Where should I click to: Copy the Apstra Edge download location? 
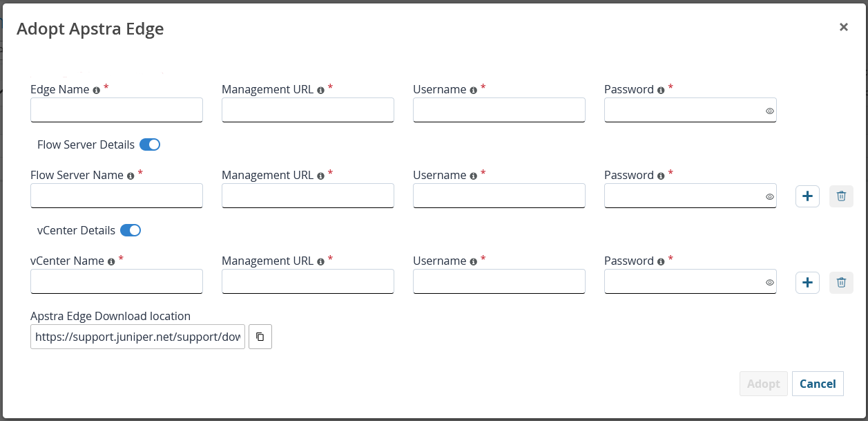tap(260, 337)
